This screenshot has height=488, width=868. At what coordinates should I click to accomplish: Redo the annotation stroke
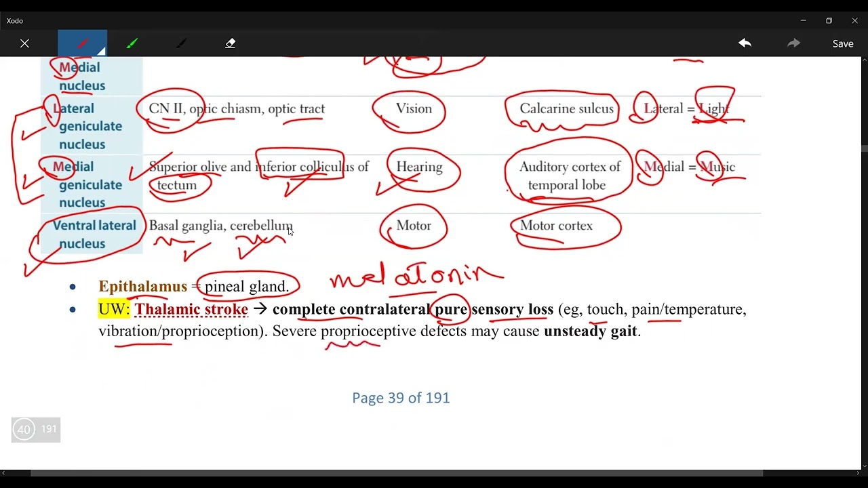tap(794, 43)
